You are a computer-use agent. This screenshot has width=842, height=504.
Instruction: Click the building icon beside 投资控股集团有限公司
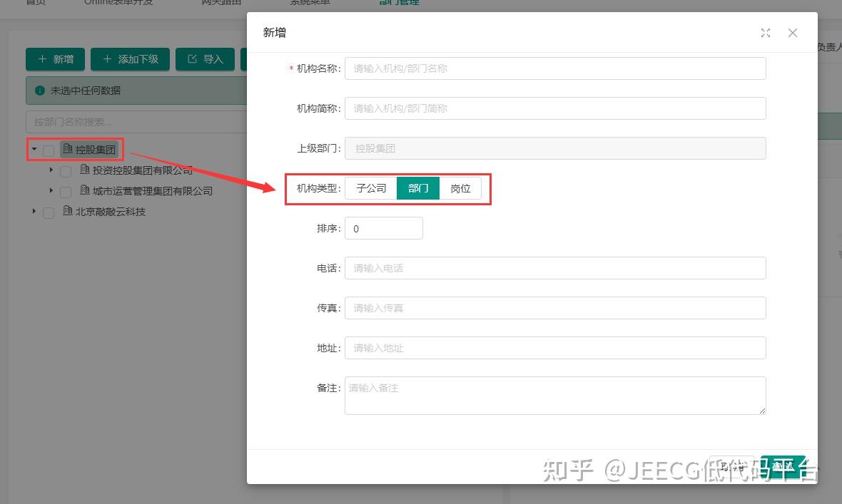pyautogui.click(x=85, y=170)
